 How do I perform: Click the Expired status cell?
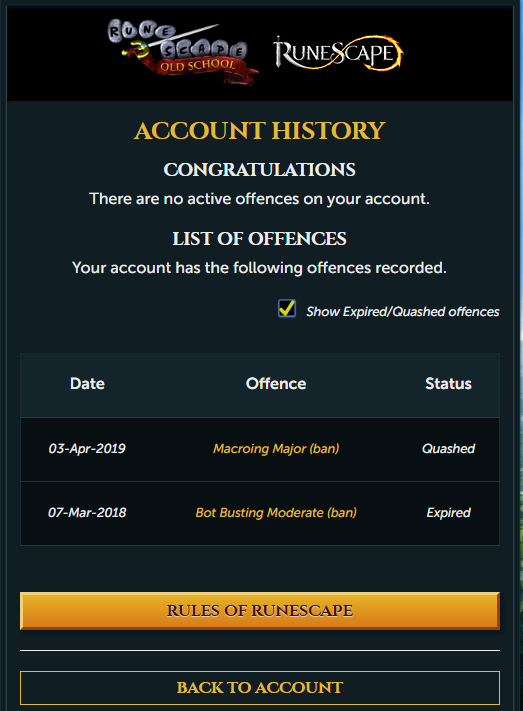(x=448, y=512)
